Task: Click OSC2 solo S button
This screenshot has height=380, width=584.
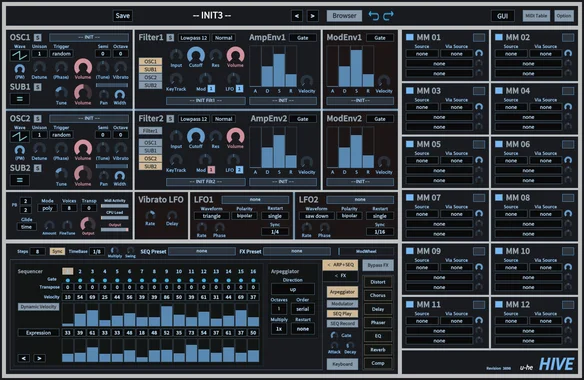Action: 38,118
